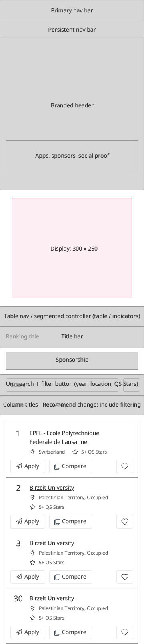This screenshot has width=144, height=644.
Task: Select Table nav segmented controller bar
Action: click(72, 316)
